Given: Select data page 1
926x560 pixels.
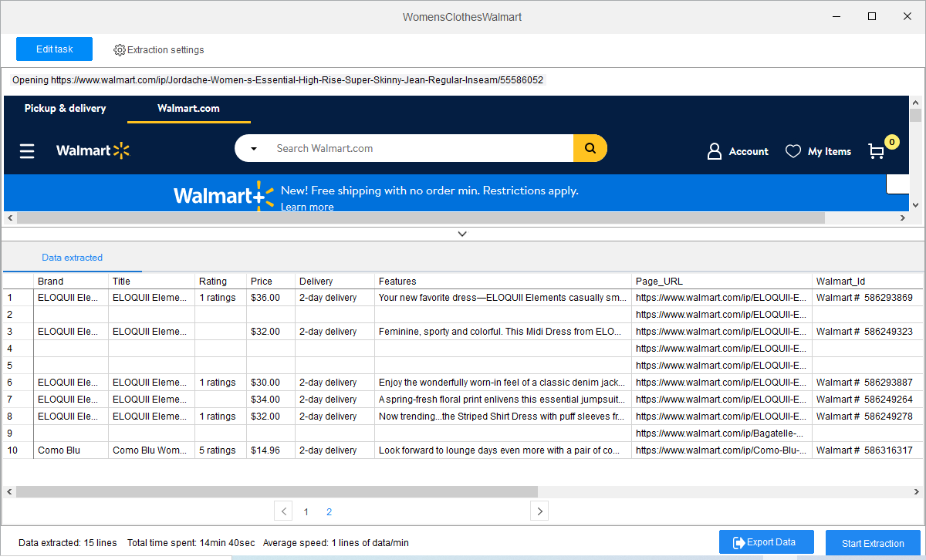Looking at the screenshot, I should (306, 511).
